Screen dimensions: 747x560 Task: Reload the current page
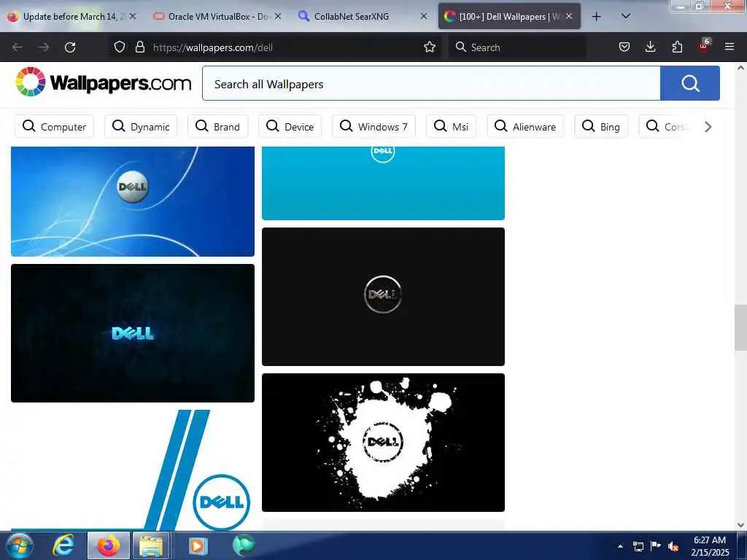pyautogui.click(x=70, y=47)
